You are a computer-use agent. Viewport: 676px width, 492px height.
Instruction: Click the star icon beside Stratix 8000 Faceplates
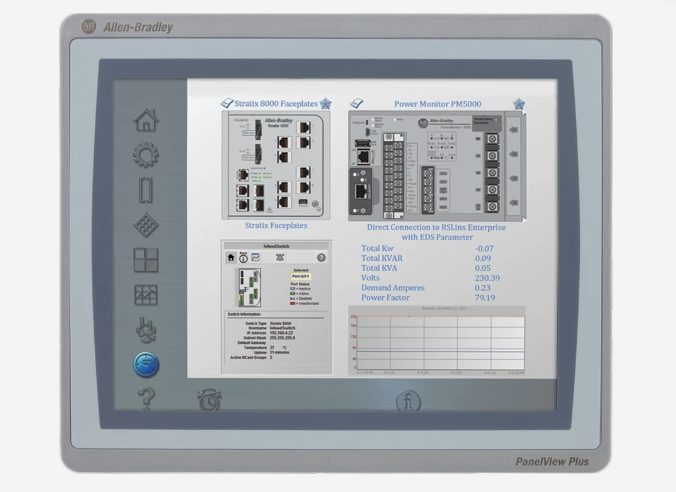[325, 103]
